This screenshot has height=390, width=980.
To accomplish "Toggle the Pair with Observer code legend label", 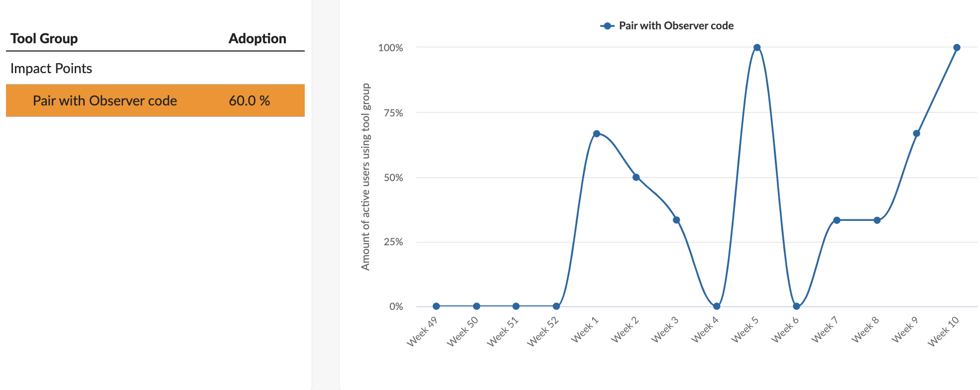I will point(676,26).
